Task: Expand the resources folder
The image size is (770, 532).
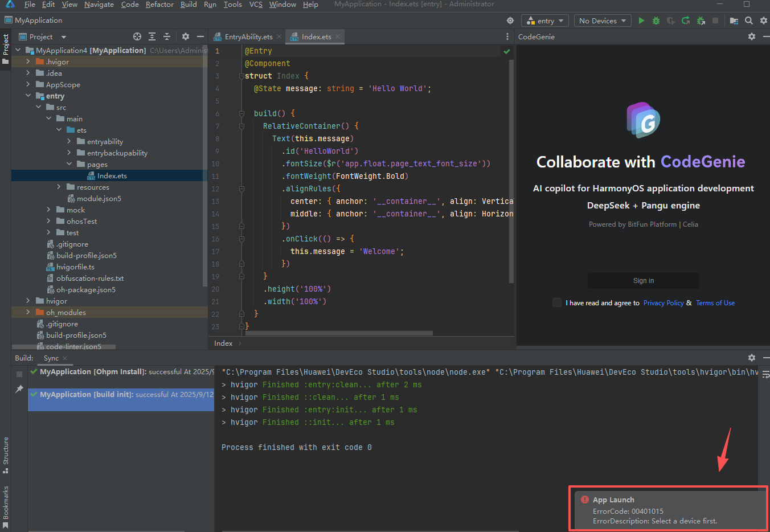Action: pyautogui.click(x=59, y=187)
